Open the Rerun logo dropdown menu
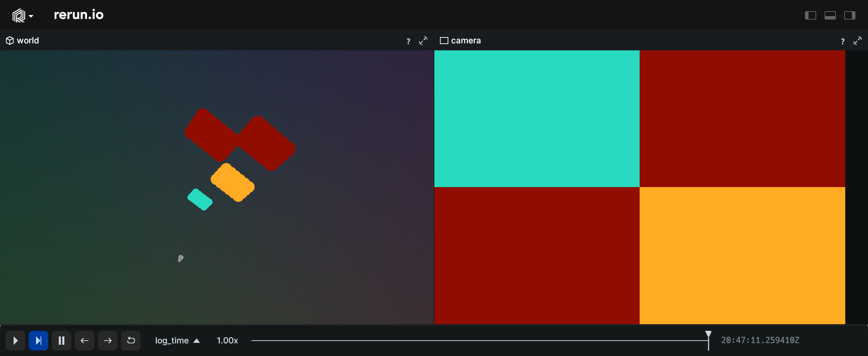Image resolution: width=868 pixels, height=356 pixels. coord(22,15)
